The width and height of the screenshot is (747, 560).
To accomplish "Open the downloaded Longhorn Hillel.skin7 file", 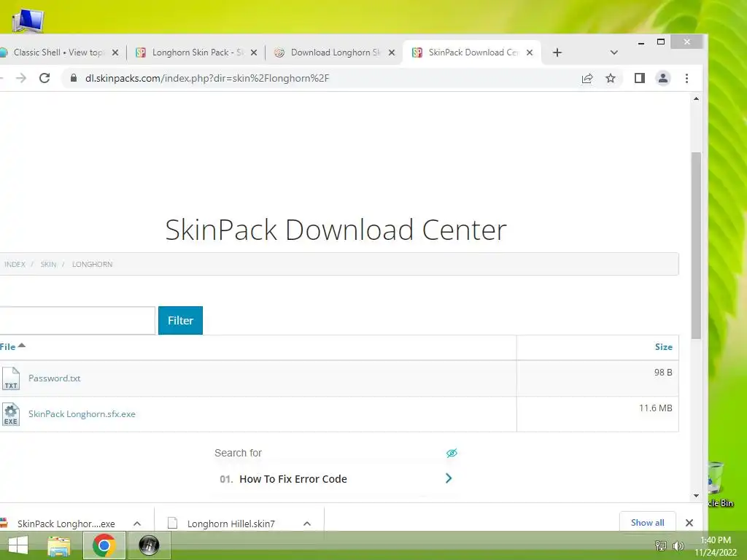I will [x=222, y=524].
